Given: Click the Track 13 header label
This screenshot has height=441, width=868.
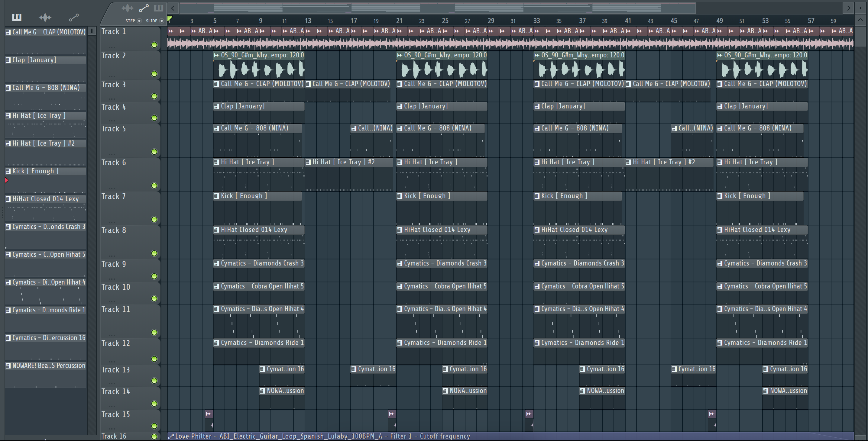Looking at the screenshot, I should 115,370.
